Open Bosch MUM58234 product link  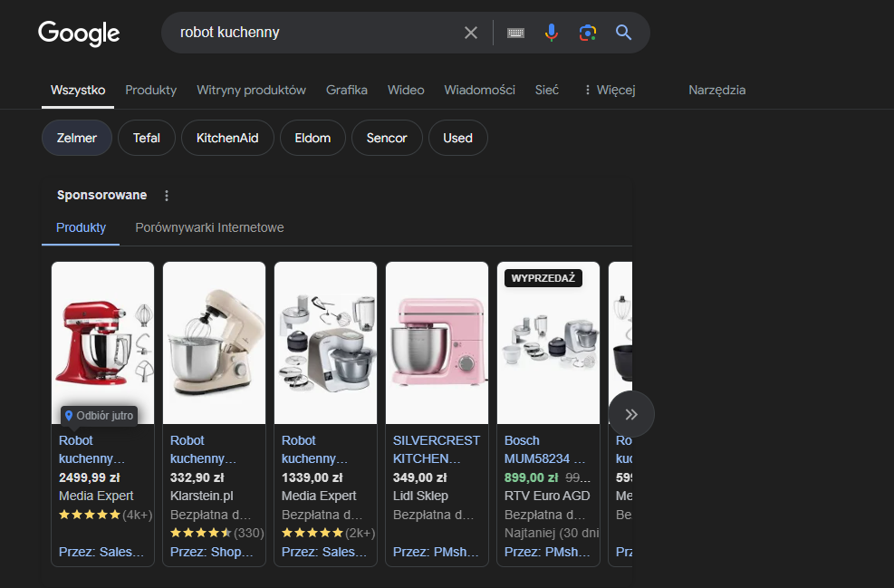tap(544, 449)
